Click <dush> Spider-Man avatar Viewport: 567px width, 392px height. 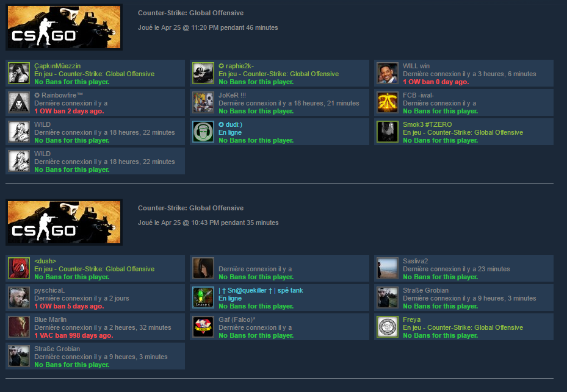coord(19,268)
